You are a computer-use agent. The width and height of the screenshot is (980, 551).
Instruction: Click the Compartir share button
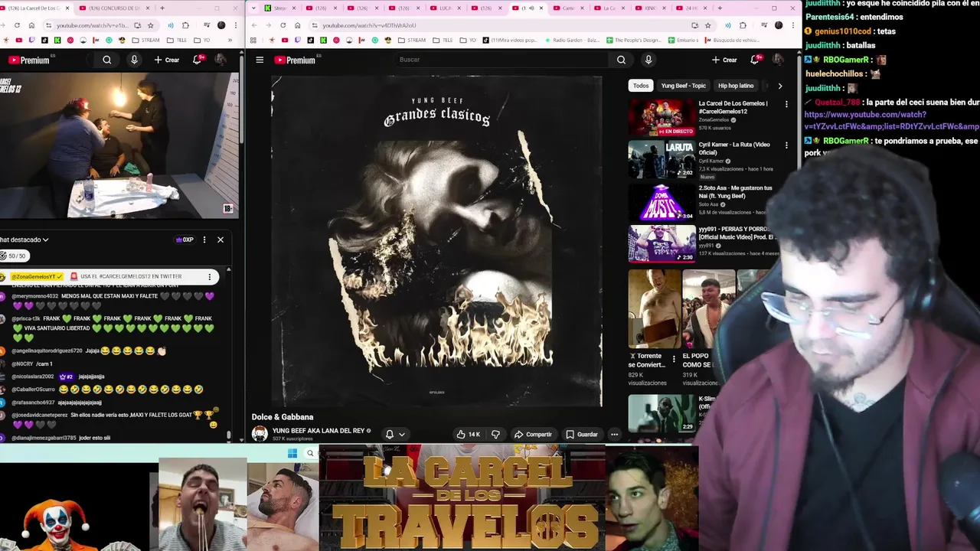coord(533,434)
